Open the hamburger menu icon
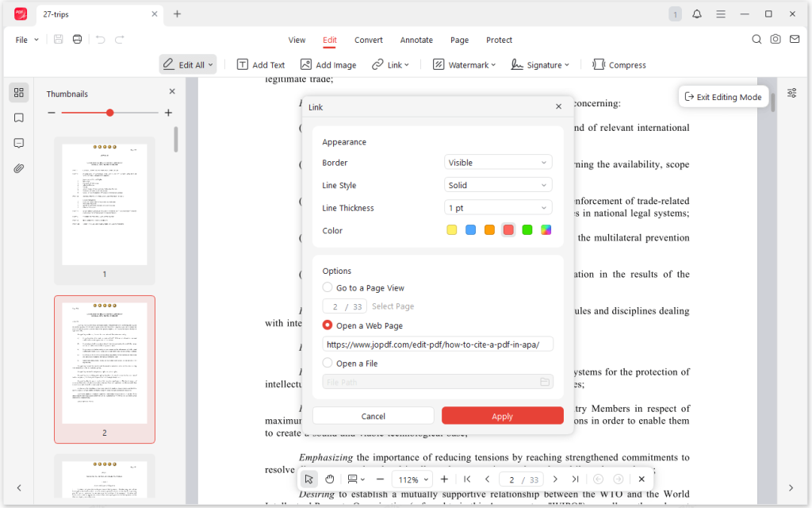 [x=721, y=14]
